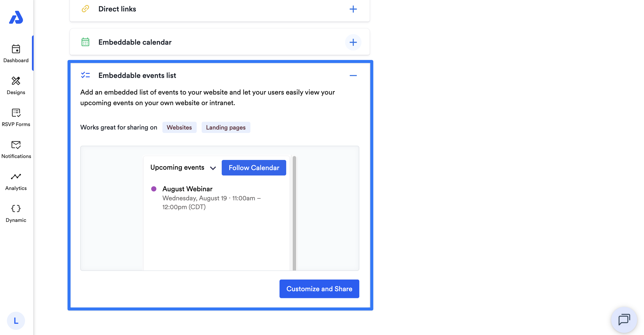The image size is (644, 335).
Task: Open the chat support widget
Action: click(624, 320)
